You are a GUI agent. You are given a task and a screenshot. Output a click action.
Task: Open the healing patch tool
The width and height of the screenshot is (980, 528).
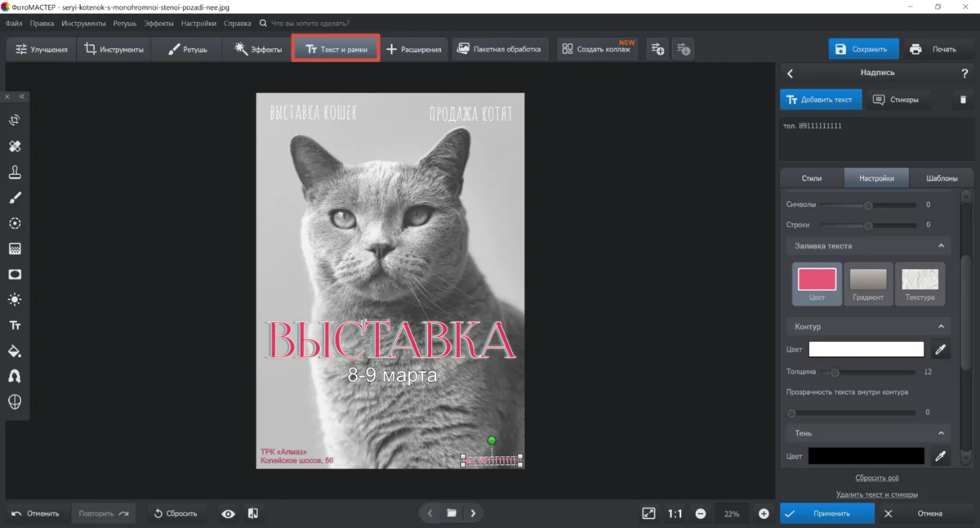click(14, 146)
